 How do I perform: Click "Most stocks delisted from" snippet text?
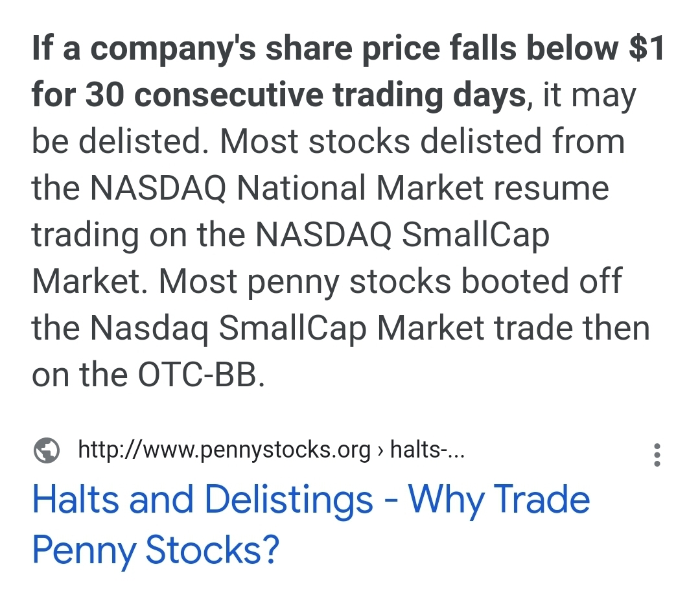(x=422, y=141)
